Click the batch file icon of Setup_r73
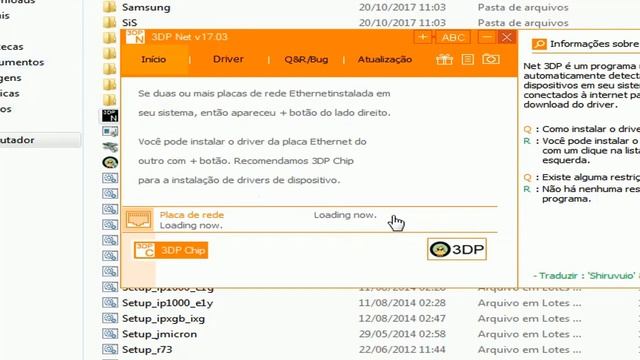The width and height of the screenshot is (640, 360). click(110, 349)
